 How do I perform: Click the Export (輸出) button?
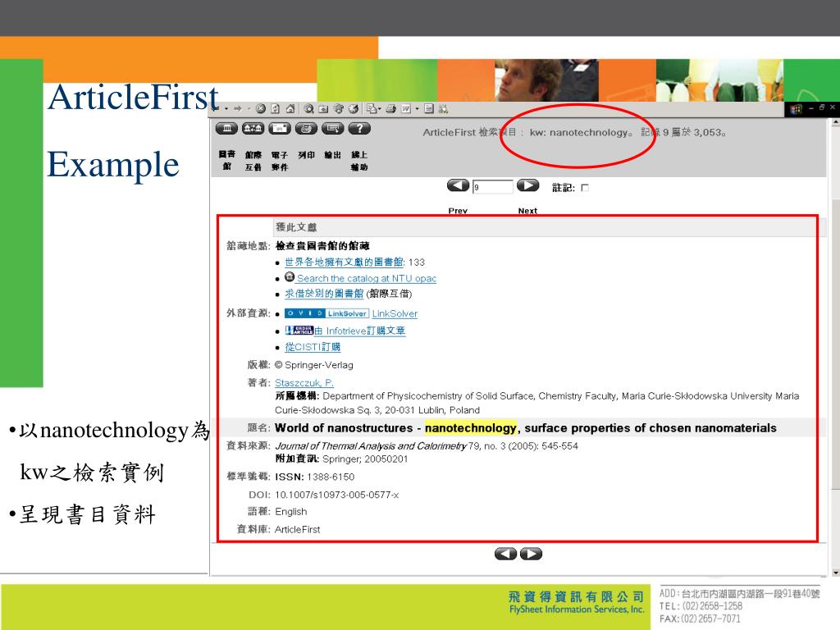[333, 129]
